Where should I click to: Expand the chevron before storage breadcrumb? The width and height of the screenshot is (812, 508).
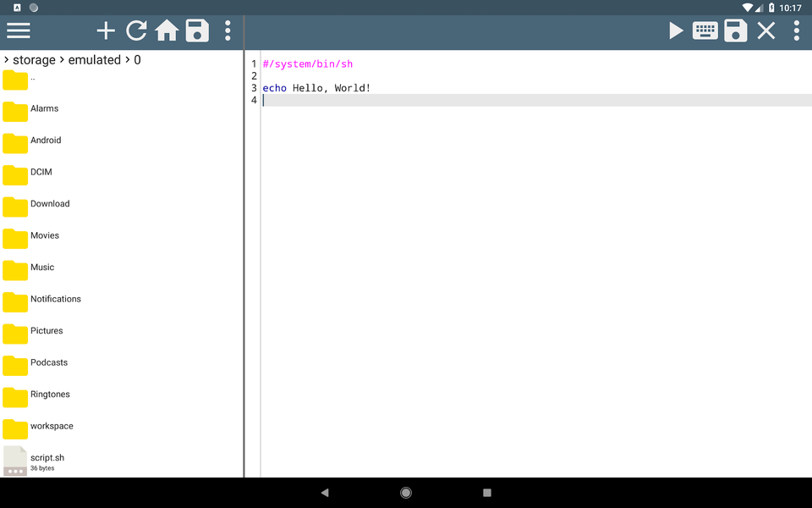(6, 59)
